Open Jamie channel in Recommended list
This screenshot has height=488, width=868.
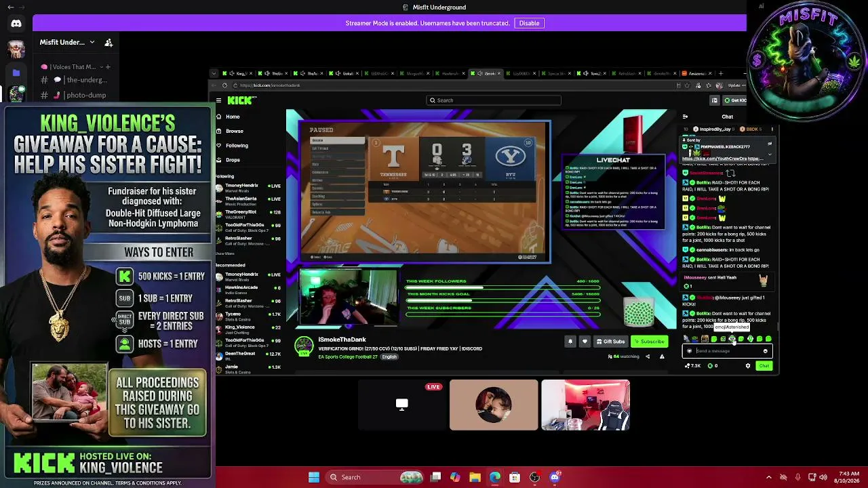click(248, 369)
